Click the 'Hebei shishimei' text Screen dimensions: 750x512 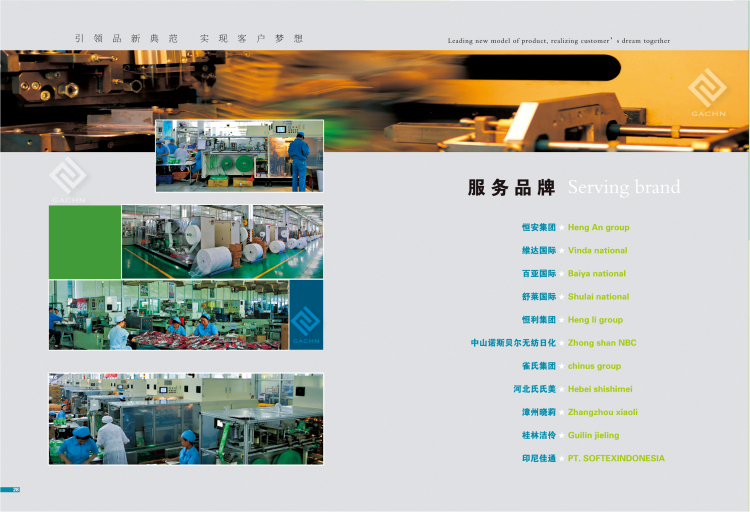point(600,389)
